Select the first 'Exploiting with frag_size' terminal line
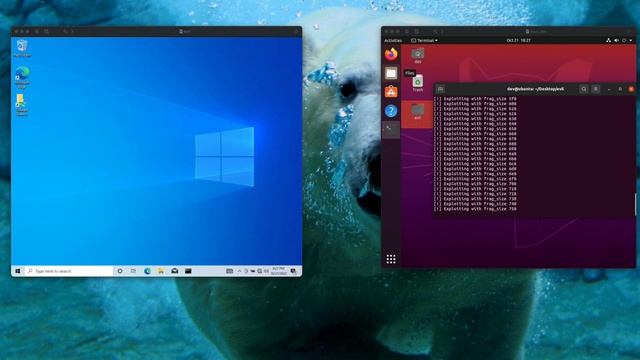Viewport: 640px width, 360px height. tap(476, 99)
